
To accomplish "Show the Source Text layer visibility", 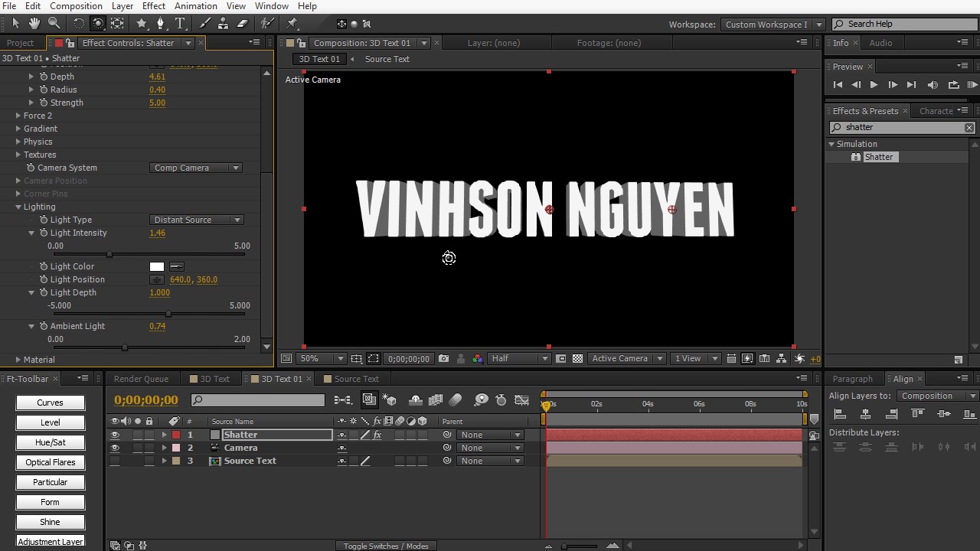I will [x=115, y=461].
